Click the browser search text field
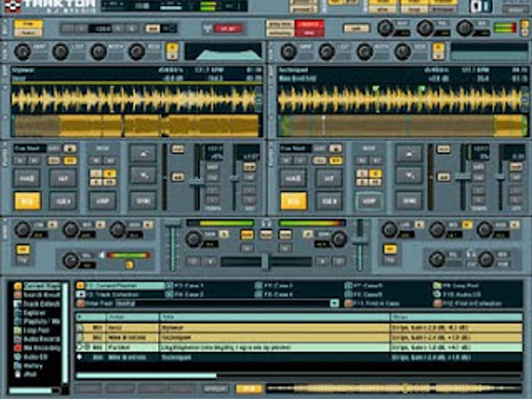 (x=223, y=303)
